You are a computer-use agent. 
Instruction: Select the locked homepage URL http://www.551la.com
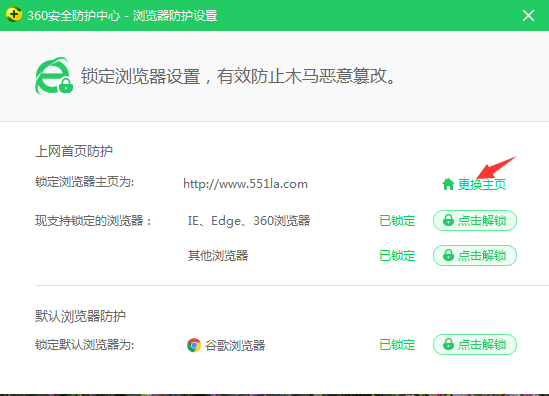(x=245, y=184)
